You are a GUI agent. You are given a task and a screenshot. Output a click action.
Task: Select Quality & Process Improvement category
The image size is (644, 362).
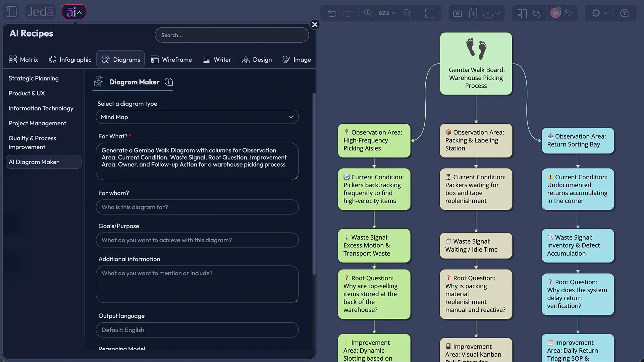(x=32, y=142)
